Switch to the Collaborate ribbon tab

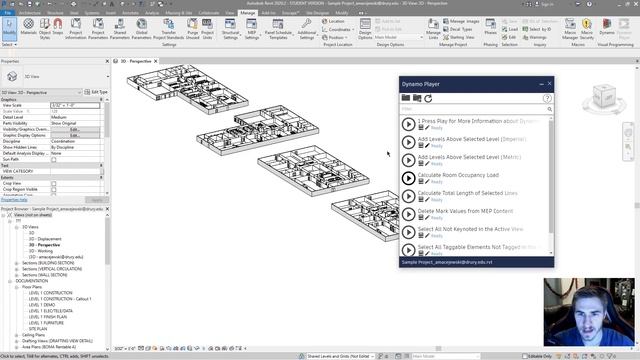click(x=209, y=13)
